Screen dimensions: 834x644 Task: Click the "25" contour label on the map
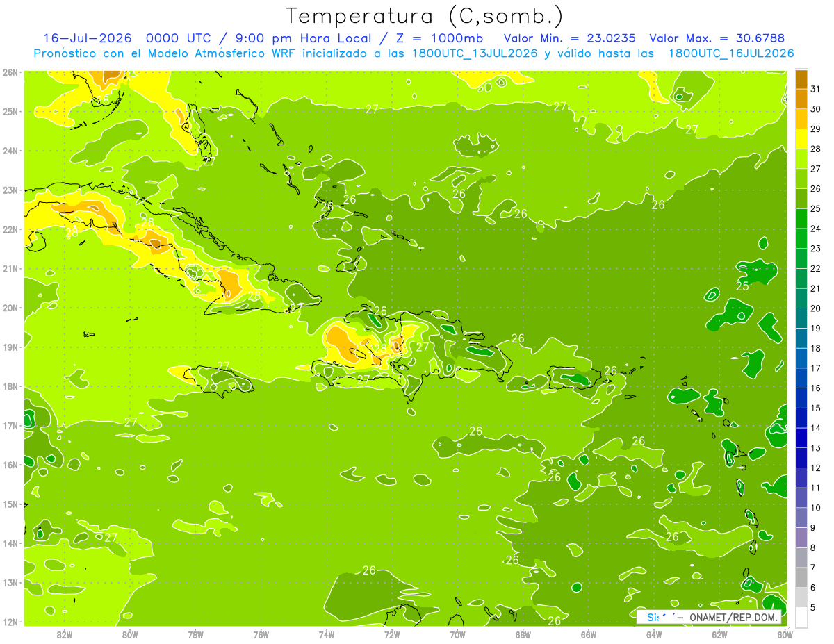(742, 286)
